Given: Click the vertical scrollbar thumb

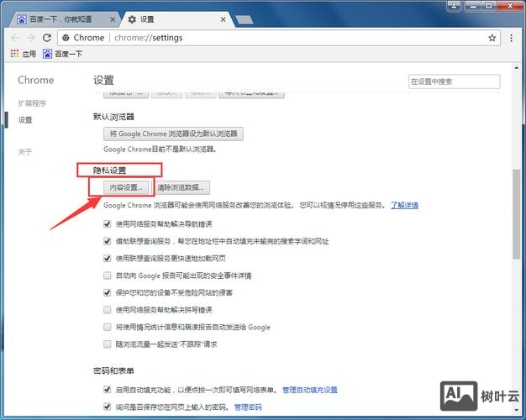Looking at the screenshot, I should [x=516, y=215].
